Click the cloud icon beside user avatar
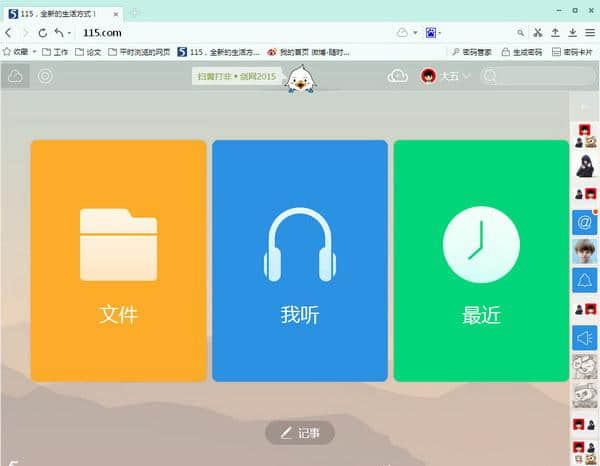Image resolution: width=600 pixels, height=466 pixels. [x=398, y=76]
